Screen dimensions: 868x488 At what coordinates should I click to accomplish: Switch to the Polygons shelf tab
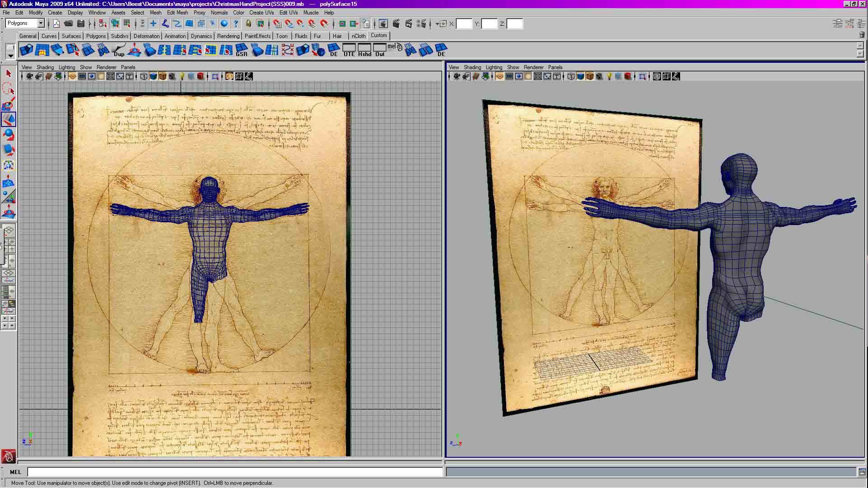(x=96, y=36)
